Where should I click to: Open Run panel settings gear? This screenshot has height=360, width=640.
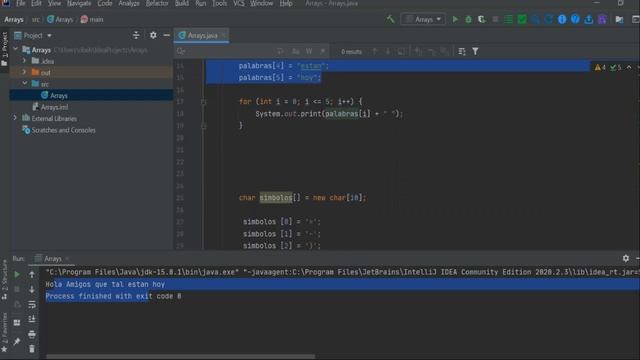pos(626,258)
